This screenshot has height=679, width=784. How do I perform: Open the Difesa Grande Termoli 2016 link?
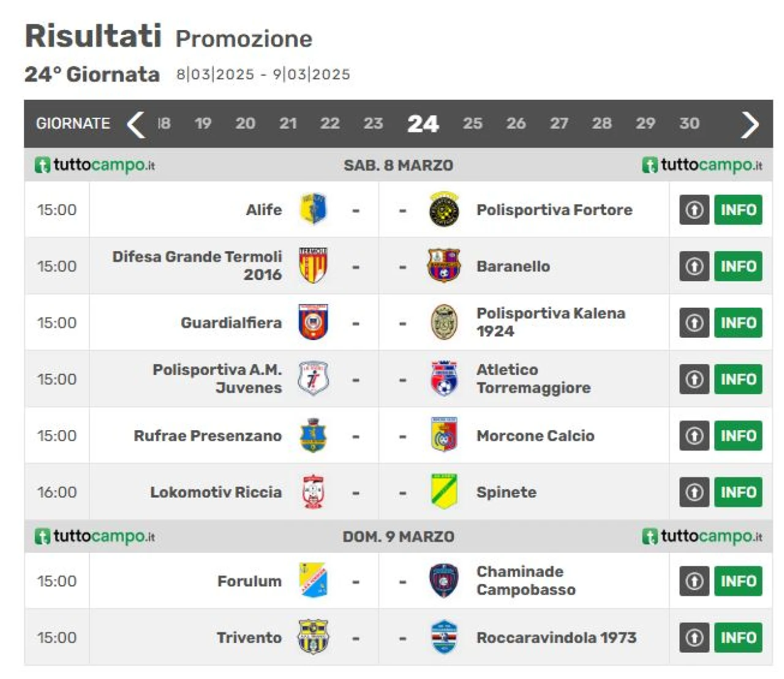(197, 265)
